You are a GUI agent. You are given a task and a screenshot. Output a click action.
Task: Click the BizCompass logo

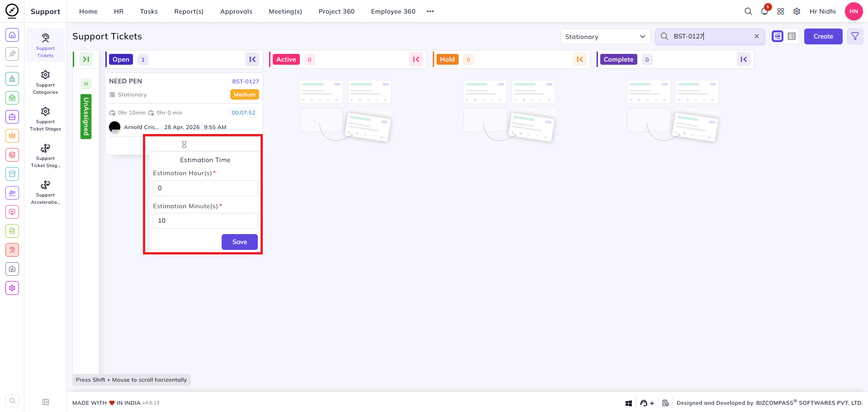click(x=12, y=11)
